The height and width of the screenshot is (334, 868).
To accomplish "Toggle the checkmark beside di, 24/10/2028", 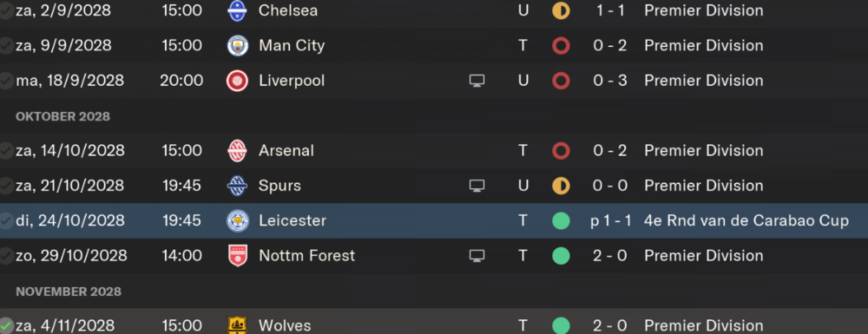I will coord(5,221).
